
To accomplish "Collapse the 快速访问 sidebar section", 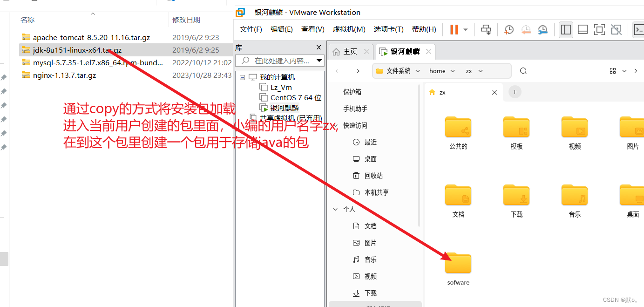I will pyautogui.click(x=335, y=125).
